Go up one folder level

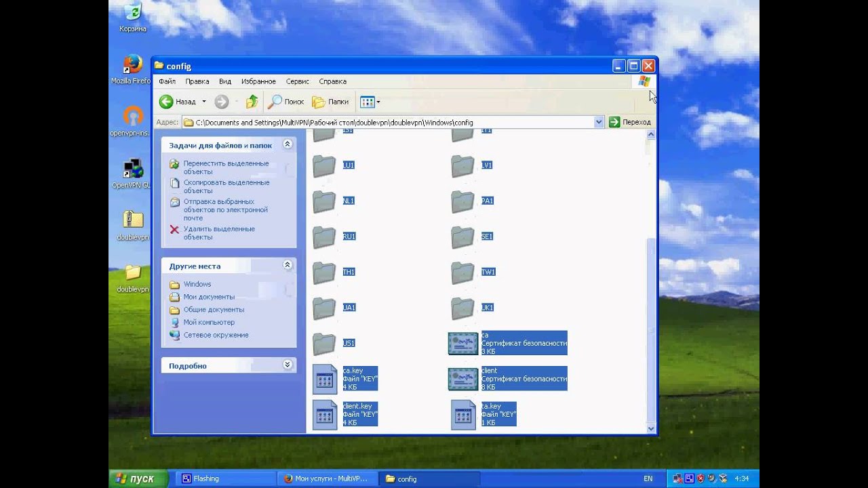tap(252, 102)
